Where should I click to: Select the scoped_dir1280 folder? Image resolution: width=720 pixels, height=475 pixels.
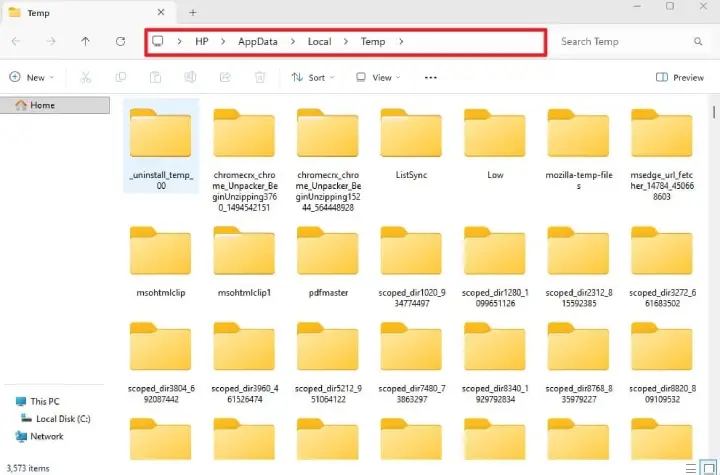(x=495, y=266)
